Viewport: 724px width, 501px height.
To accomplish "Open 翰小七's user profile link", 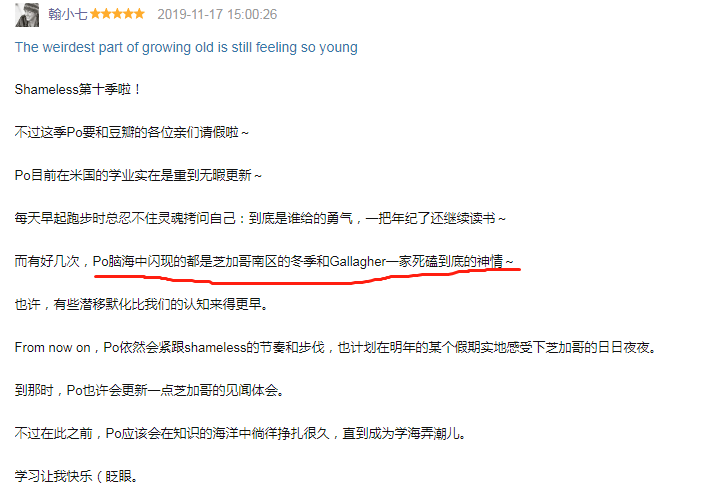I will 67,14.
